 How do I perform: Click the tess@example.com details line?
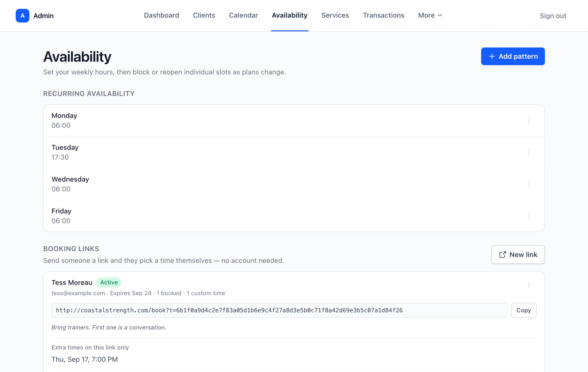[138, 293]
